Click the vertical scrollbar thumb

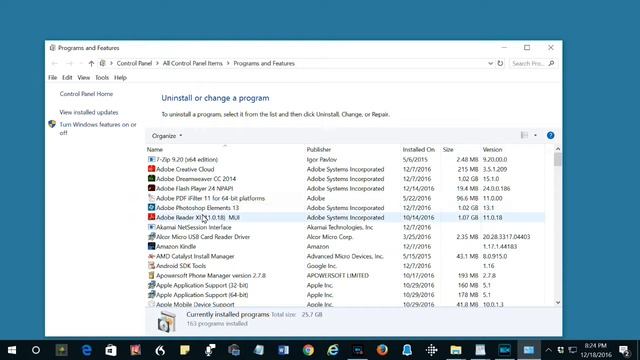pyautogui.click(x=558, y=160)
